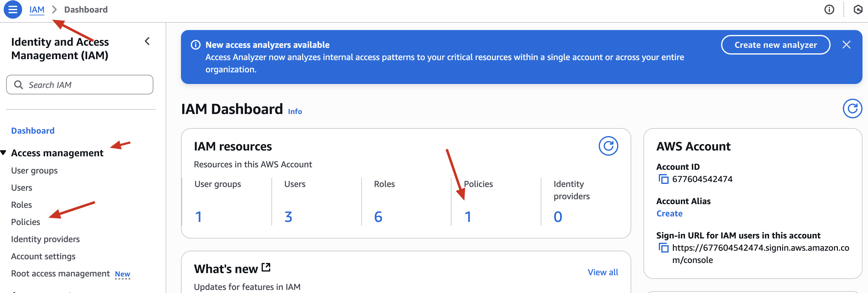Open external What's new link icon
868x293 pixels.
coord(266,268)
